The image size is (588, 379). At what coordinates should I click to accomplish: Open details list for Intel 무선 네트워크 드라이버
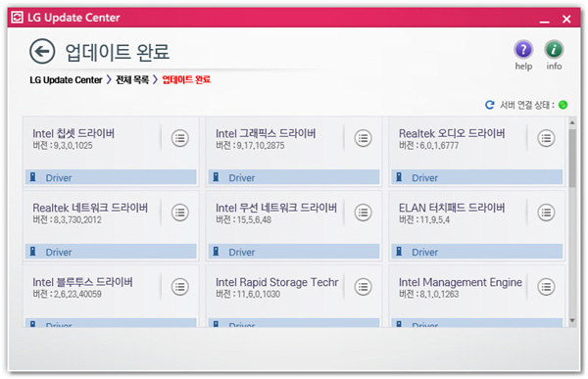[x=363, y=213]
